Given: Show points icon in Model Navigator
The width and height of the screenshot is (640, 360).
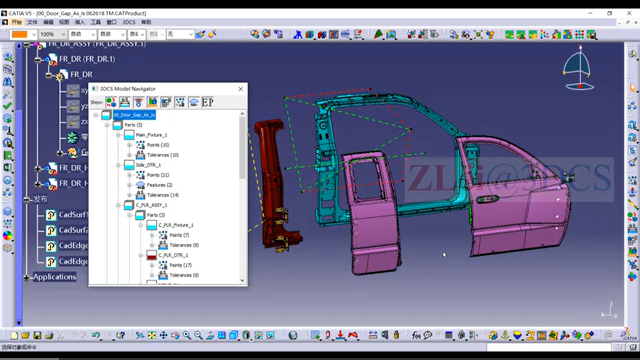Looking at the screenshot, I should click(x=180, y=102).
